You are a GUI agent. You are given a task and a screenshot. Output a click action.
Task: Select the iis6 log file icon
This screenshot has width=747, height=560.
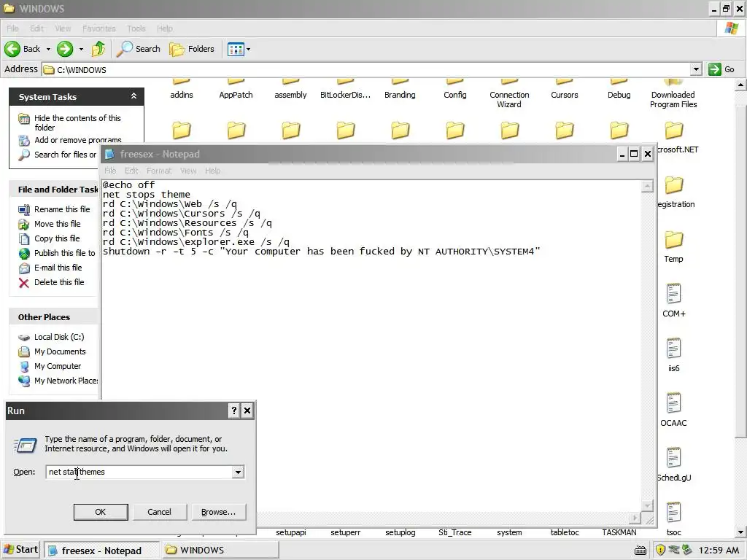coord(673,349)
